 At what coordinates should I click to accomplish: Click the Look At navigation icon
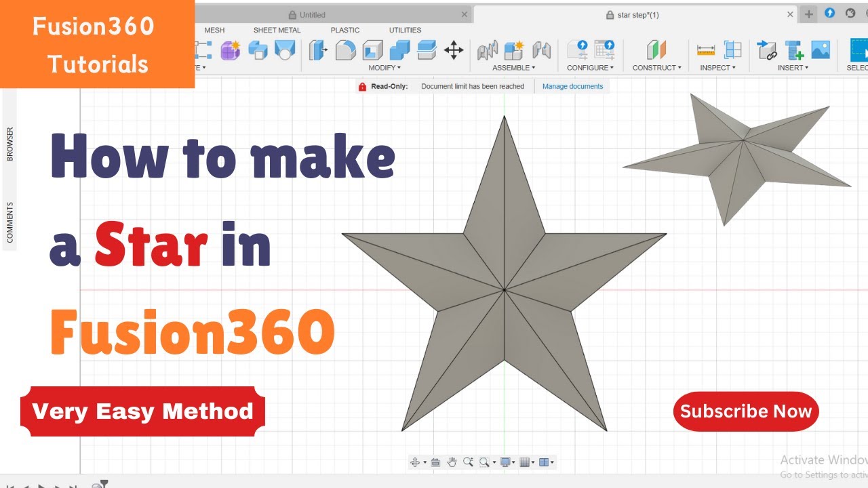point(435,462)
